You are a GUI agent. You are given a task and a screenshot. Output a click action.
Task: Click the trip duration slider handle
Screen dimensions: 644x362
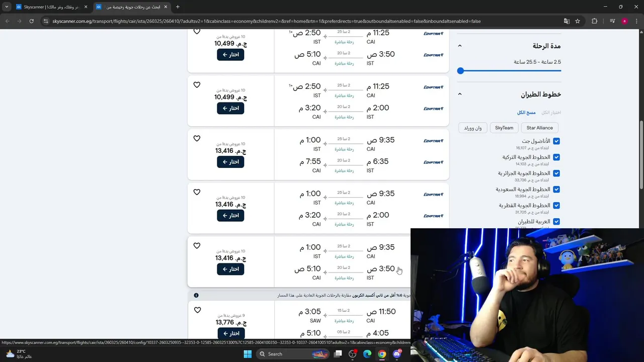[x=460, y=71]
